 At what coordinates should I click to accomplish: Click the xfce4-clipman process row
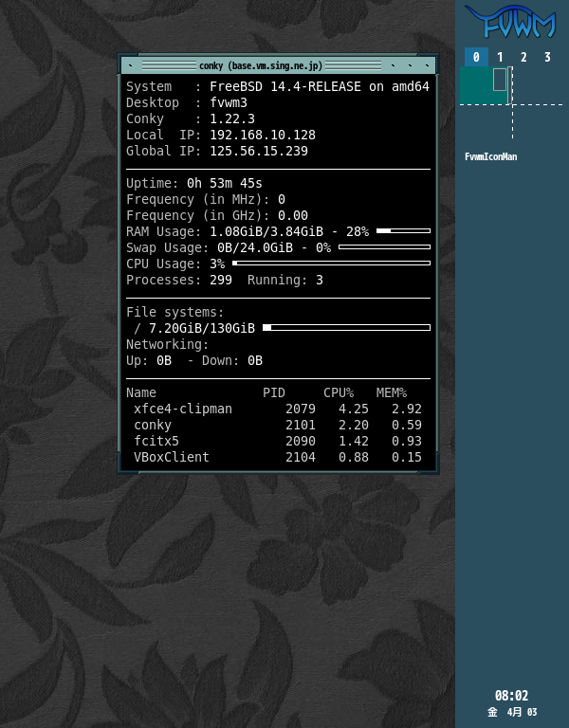click(277, 409)
